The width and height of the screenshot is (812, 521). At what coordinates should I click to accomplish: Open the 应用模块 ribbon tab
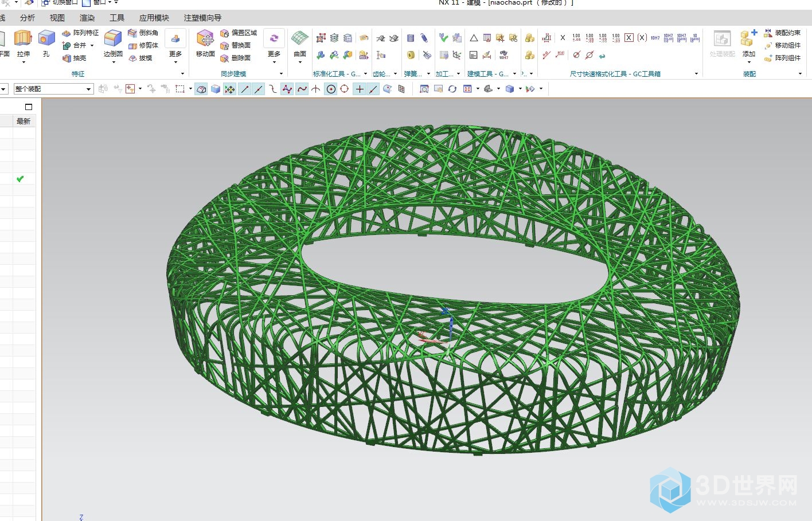click(154, 18)
